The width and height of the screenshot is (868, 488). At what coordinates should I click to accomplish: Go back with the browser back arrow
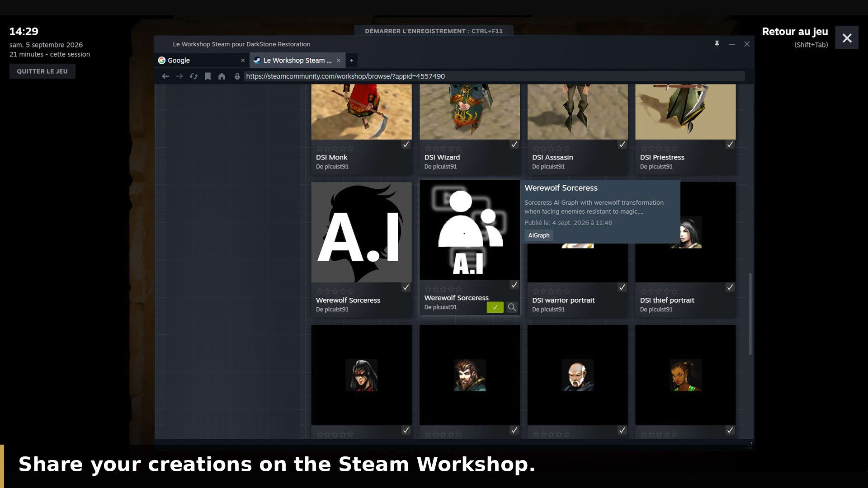click(165, 76)
